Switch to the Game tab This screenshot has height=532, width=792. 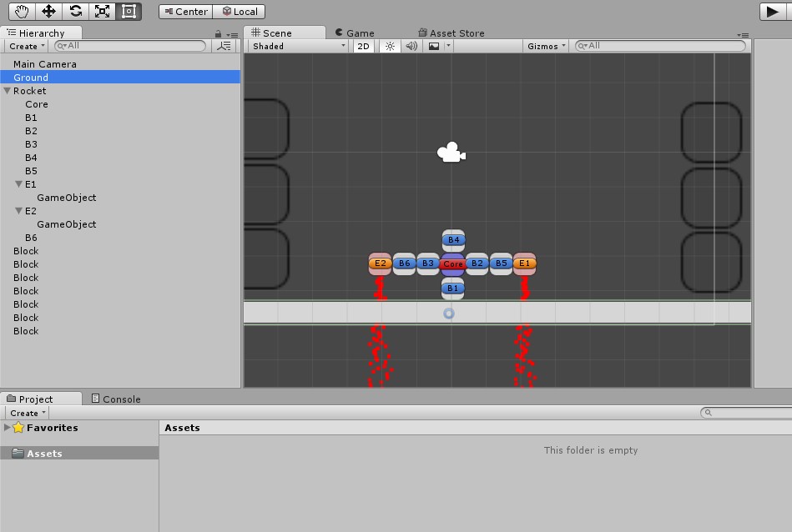pos(355,33)
